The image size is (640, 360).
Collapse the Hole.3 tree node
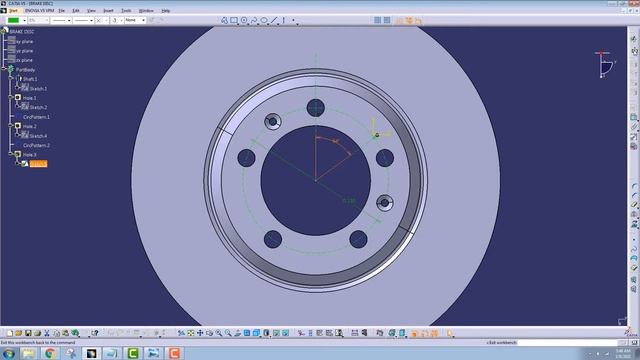(11, 155)
